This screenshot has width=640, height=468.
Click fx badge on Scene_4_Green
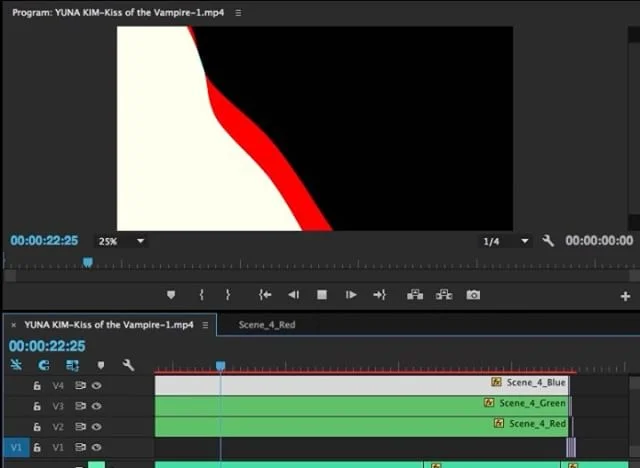click(x=489, y=403)
